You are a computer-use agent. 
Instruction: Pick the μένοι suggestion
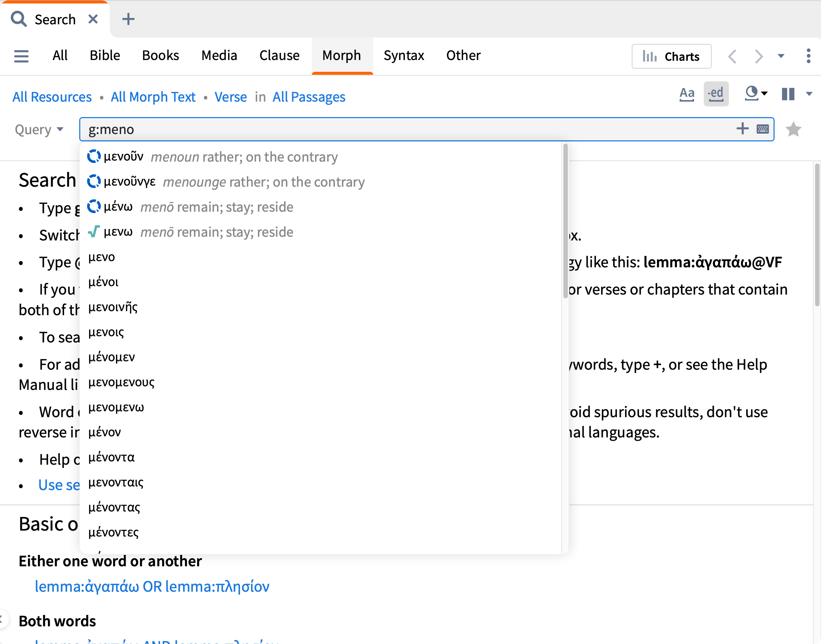coord(321,282)
